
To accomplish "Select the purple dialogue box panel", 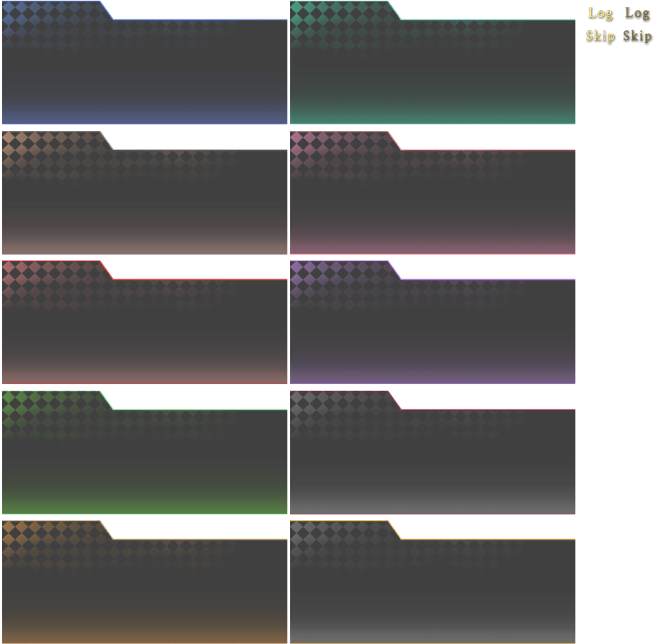I will pyautogui.click(x=432, y=322).
